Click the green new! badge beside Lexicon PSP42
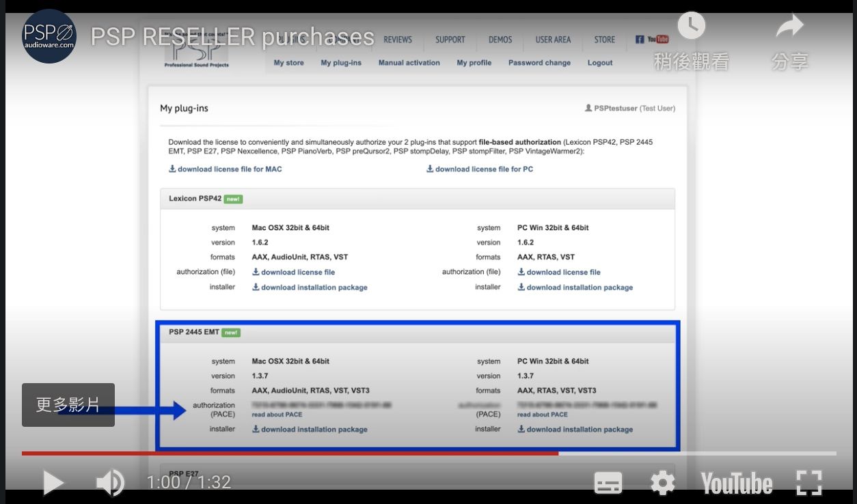Image resolution: width=857 pixels, height=504 pixels. [233, 199]
